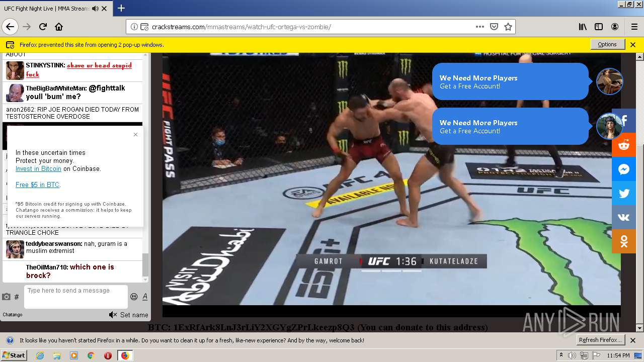Switch to Firefox taskbar button
Image resolution: width=644 pixels, height=362 pixels.
pyautogui.click(x=125, y=355)
